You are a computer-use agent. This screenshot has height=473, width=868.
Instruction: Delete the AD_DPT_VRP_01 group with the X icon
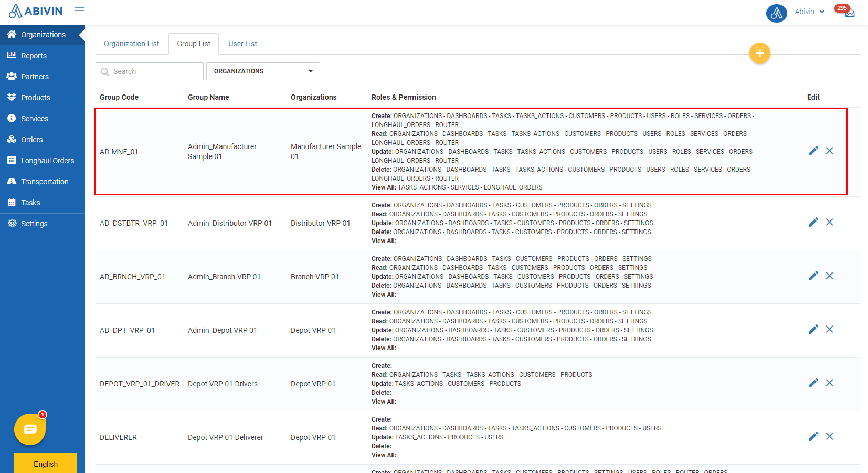click(829, 330)
